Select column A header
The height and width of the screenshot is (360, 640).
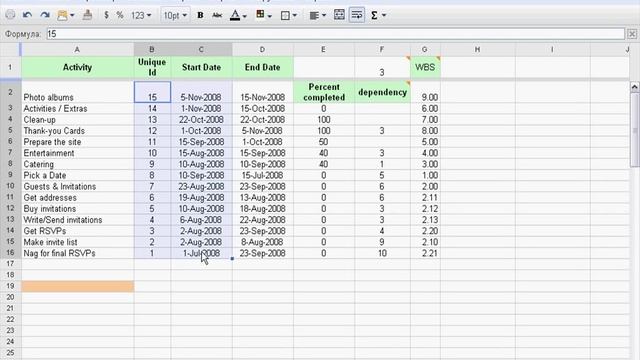click(77, 49)
